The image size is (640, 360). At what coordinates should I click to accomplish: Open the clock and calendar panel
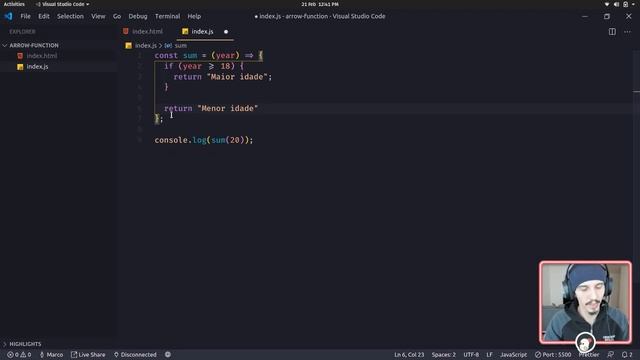[x=320, y=4]
